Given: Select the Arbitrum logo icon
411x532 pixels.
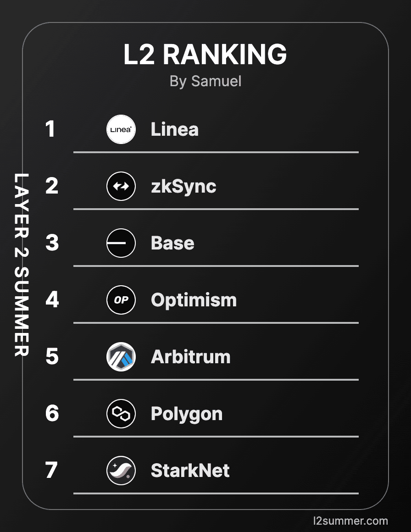Looking at the screenshot, I should click(121, 357).
